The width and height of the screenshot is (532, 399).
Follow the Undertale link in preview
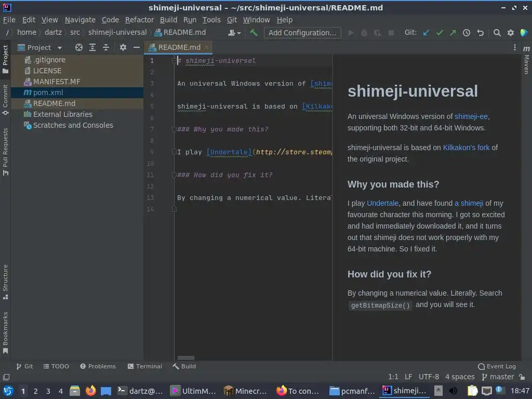click(382, 203)
